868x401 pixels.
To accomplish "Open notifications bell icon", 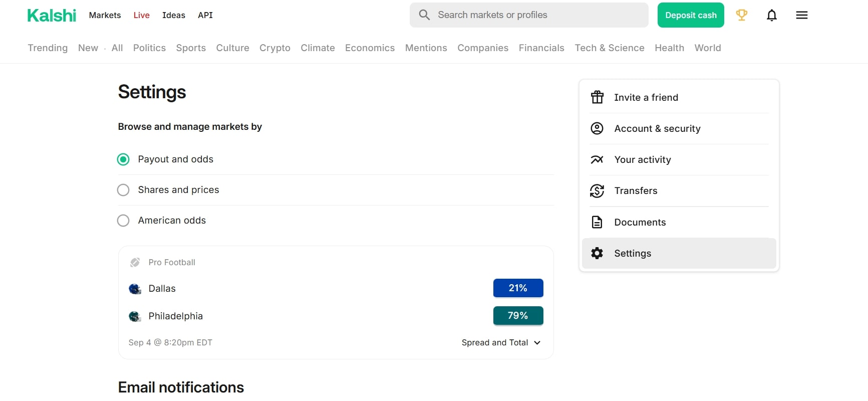I will point(772,15).
